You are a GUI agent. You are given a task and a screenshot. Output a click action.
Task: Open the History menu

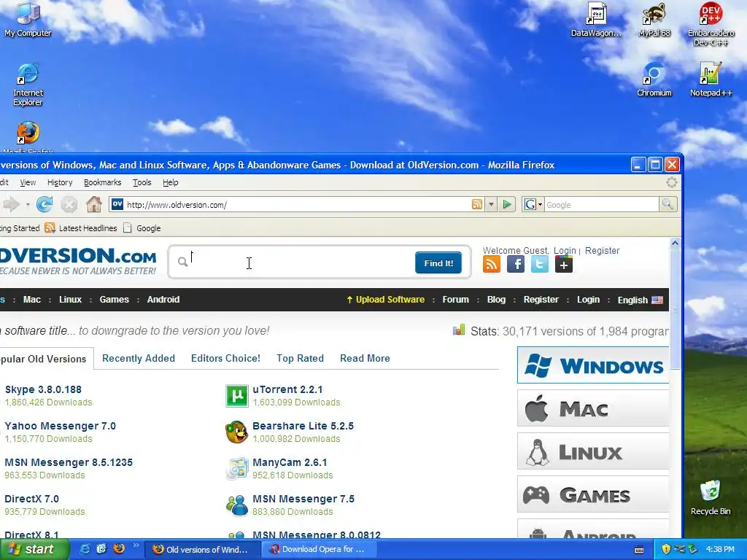pyautogui.click(x=60, y=182)
